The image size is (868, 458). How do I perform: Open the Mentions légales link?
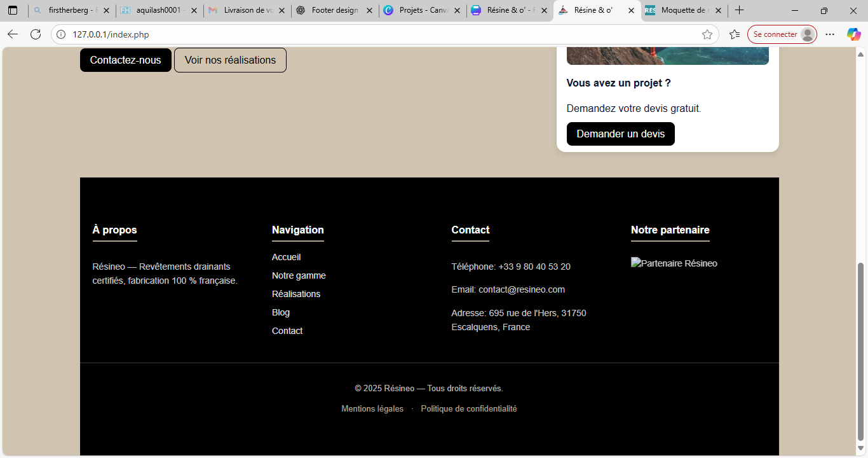[372, 408]
